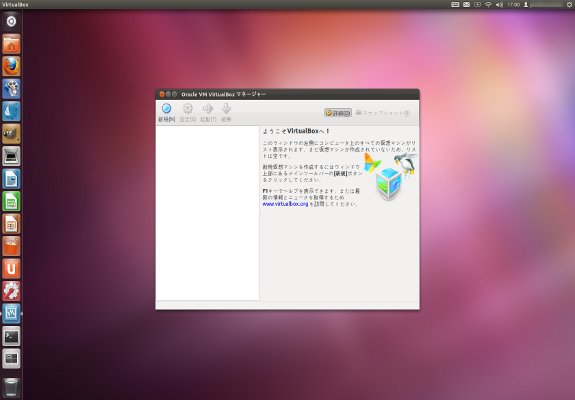575x400 pixels.
Task: Open the keyboard input indicator in top panel
Action: (x=455, y=4)
